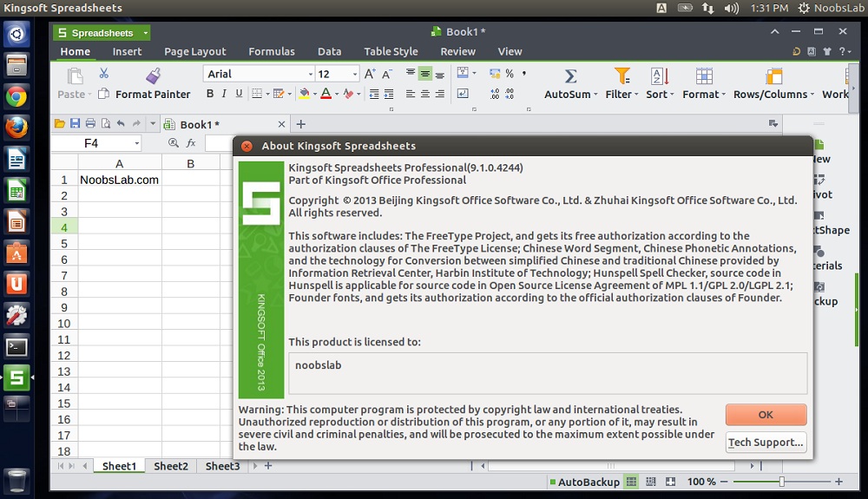Click the AutoSum sigma icon
Image resolution: width=868 pixels, height=499 pixels.
pyautogui.click(x=571, y=76)
